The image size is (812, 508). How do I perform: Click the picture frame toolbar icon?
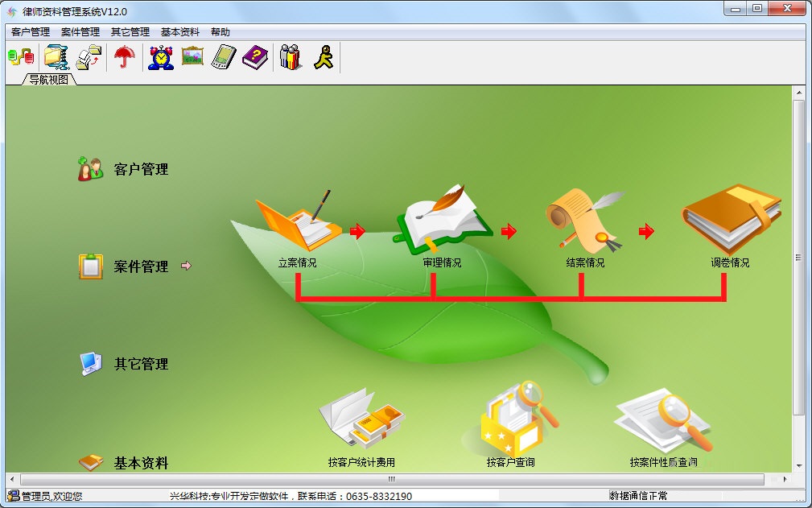[191, 56]
